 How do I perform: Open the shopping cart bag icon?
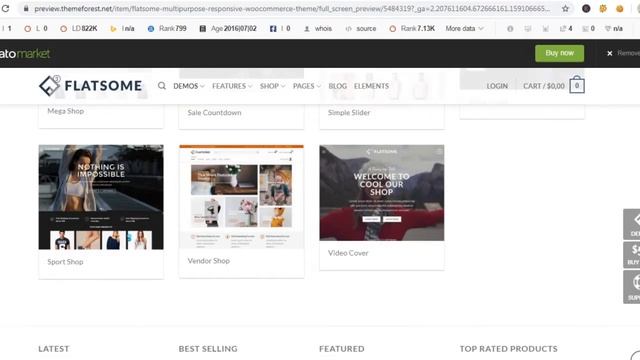(x=577, y=84)
